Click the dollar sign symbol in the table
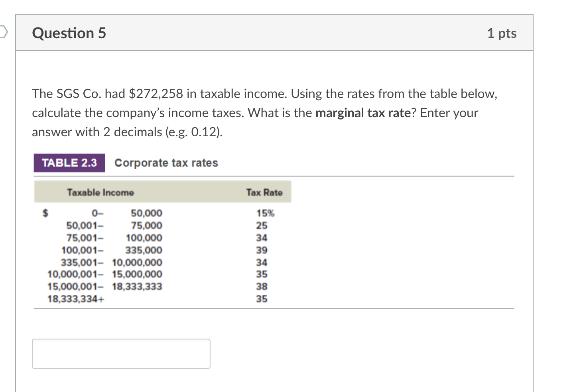The height and width of the screenshot is (392, 587). (x=45, y=213)
